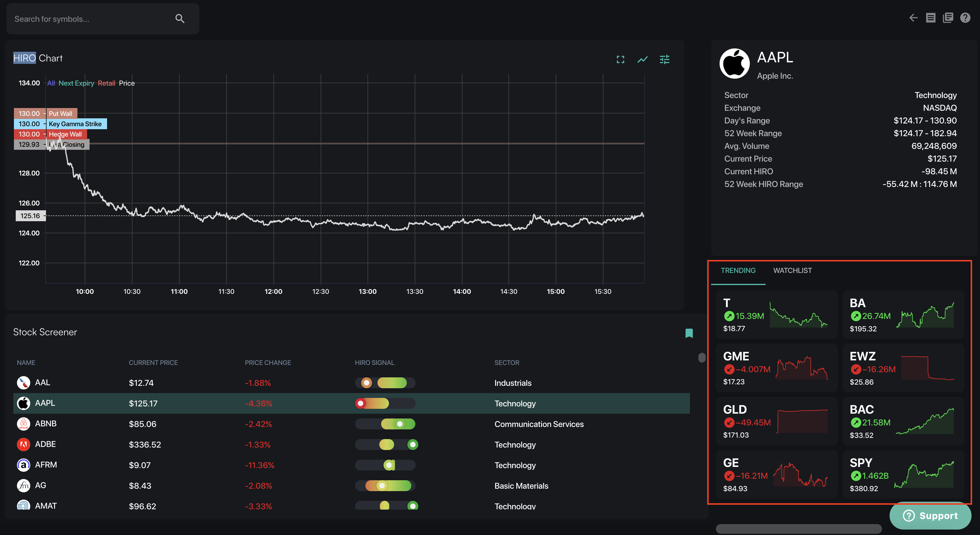Click the Airbnb logo in ABNB row

tap(24, 424)
